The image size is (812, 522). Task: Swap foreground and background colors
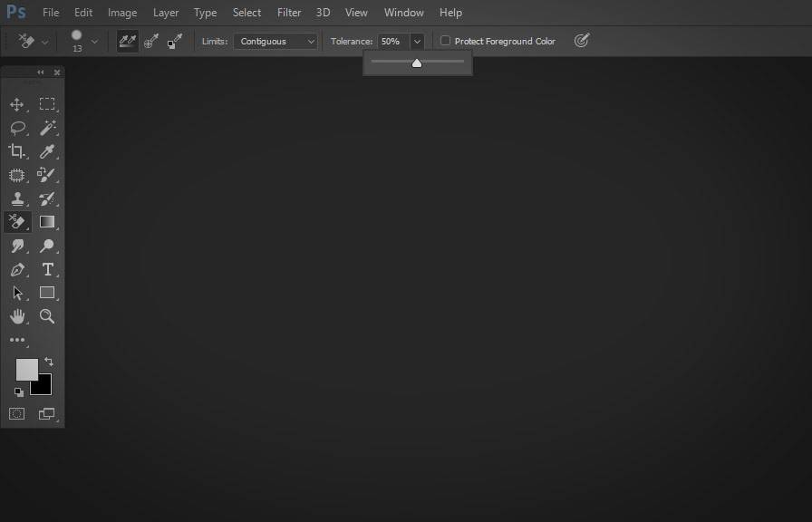click(49, 361)
